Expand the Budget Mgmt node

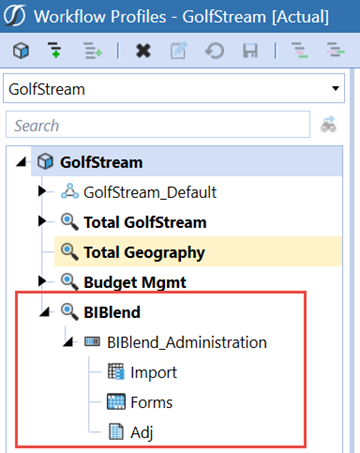(x=42, y=281)
